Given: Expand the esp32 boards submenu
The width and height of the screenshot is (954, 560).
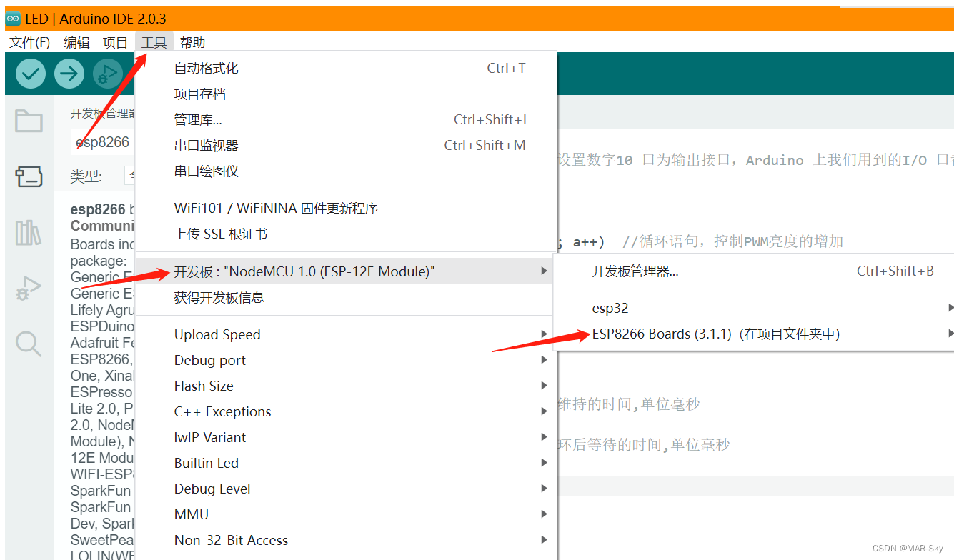Looking at the screenshot, I should [754, 309].
